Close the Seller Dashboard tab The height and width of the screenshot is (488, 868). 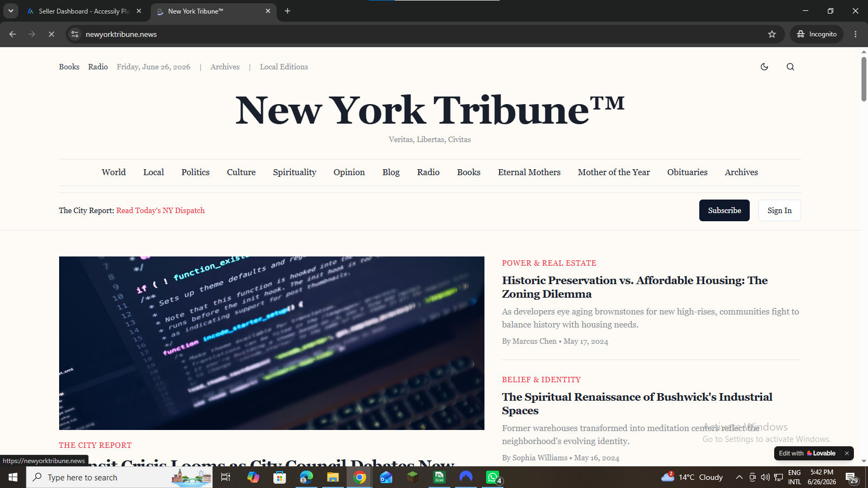[139, 11]
